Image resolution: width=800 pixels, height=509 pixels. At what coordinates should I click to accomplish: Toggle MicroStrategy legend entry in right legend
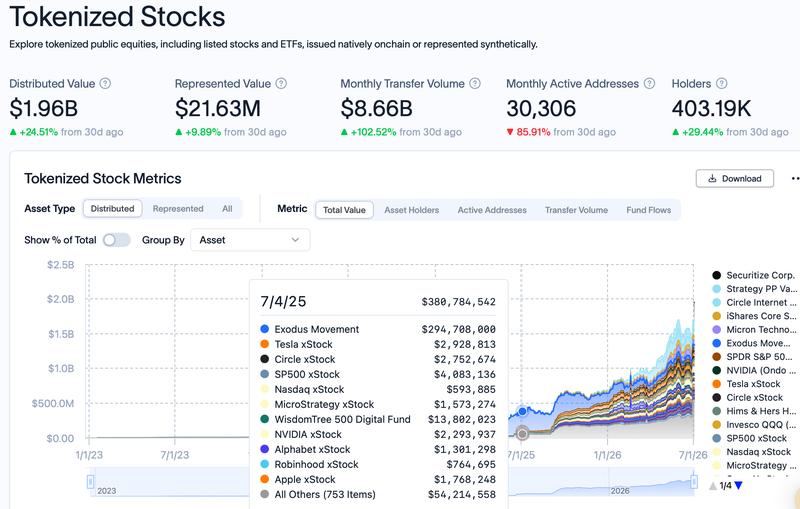click(x=754, y=465)
